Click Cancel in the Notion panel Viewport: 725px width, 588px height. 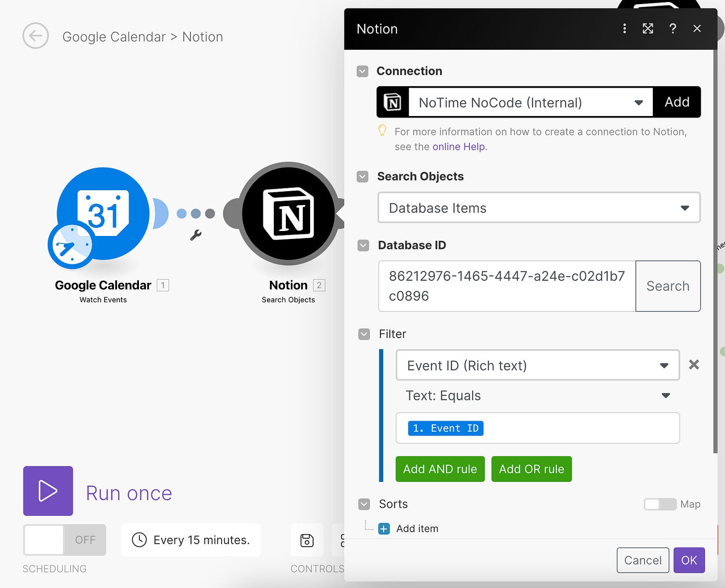[x=643, y=560]
